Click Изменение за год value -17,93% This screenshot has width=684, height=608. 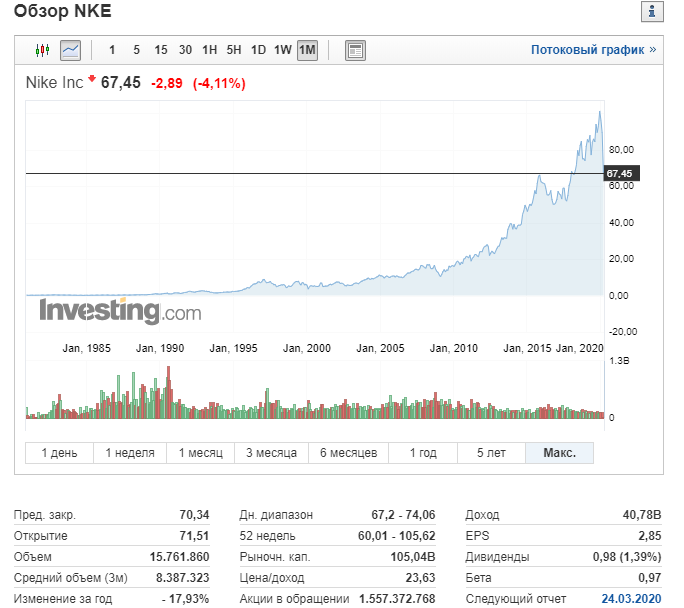[x=185, y=598]
